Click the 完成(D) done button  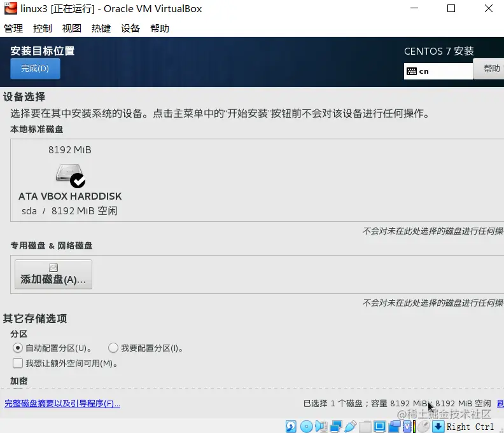pos(35,69)
